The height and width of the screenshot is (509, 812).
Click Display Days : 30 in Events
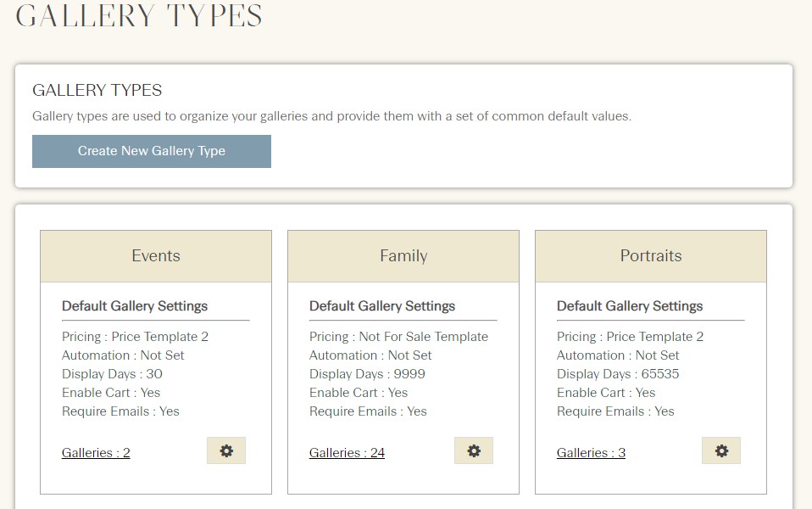[x=112, y=374]
